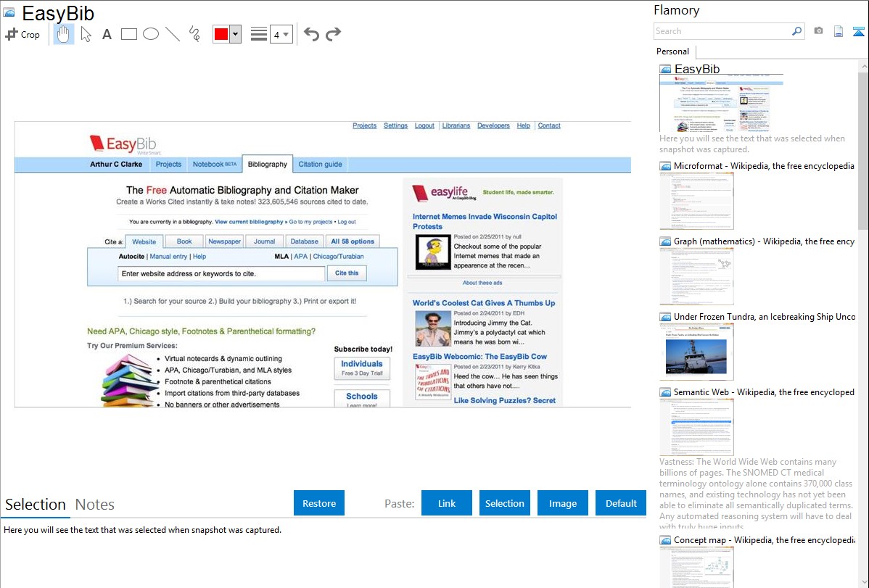
Task: Click the 'Microformat - Wikipedia, the free encyclopedia' title
Action: coord(764,166)
